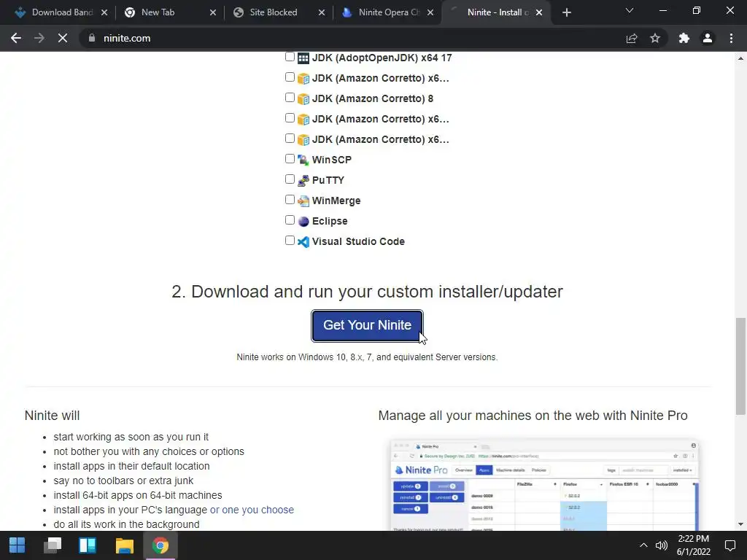Click the WinMerge app icon

[x=303, y=201]
